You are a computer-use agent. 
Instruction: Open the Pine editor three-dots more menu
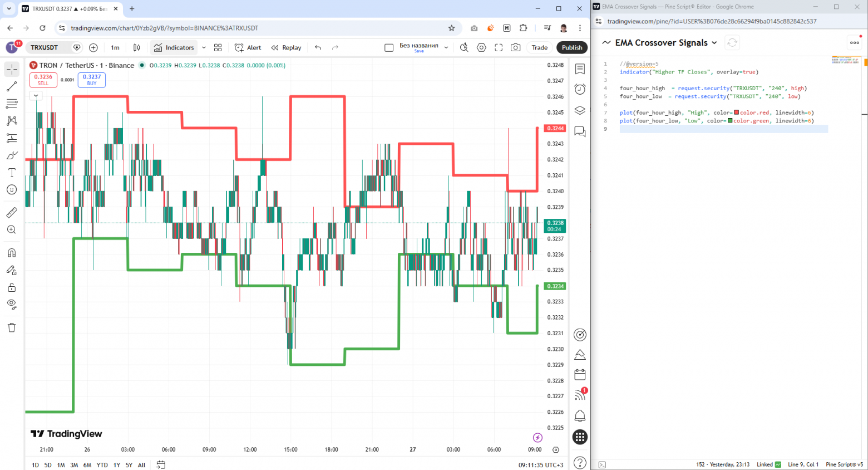point(855,43)
